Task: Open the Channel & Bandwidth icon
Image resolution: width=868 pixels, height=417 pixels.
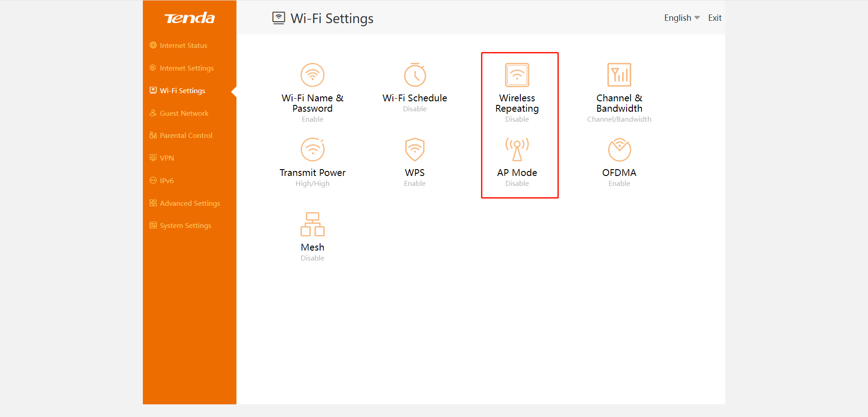Action: tap(619, 75)
